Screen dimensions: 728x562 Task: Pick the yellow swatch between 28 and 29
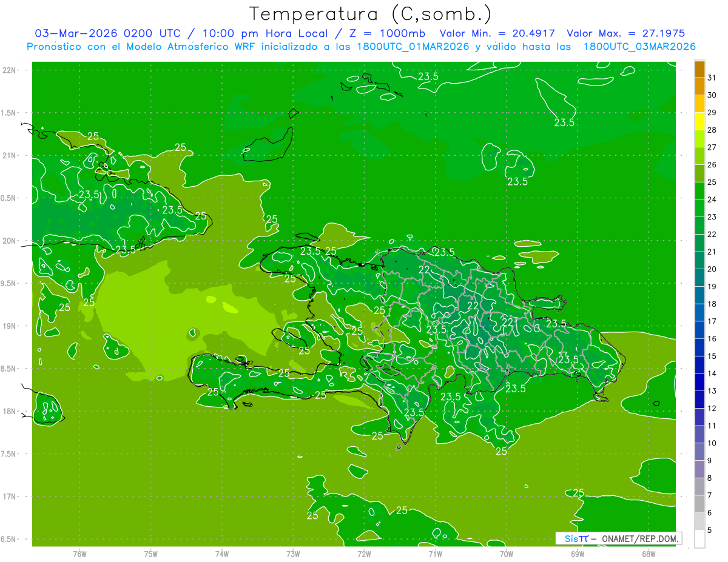pos(699,121)
